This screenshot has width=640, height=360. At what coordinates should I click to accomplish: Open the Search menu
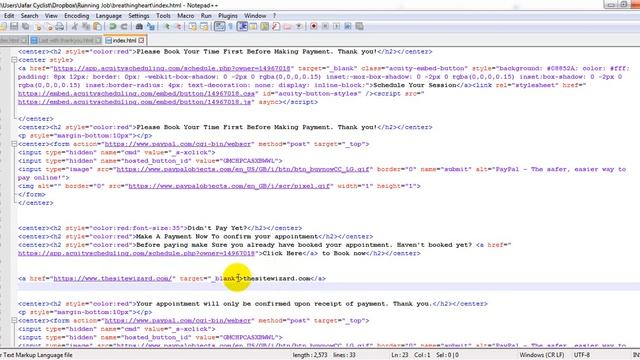(x=29, y=16)
